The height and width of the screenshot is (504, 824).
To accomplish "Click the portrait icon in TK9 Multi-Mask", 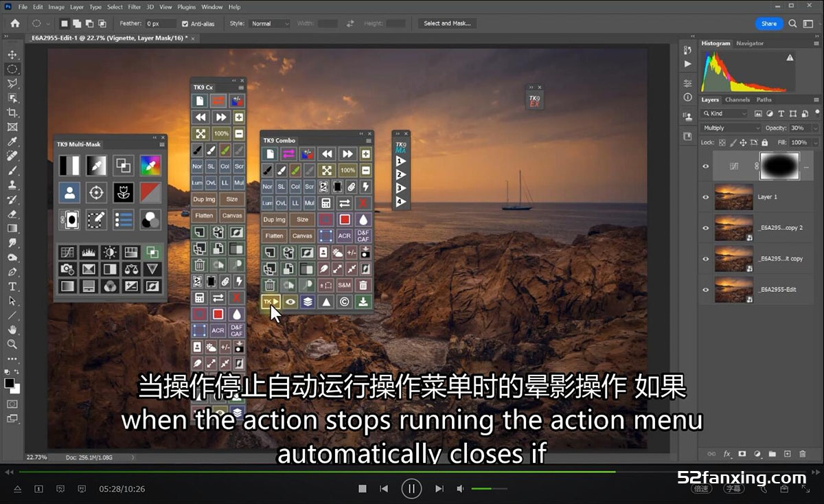I will coord(69,192).
